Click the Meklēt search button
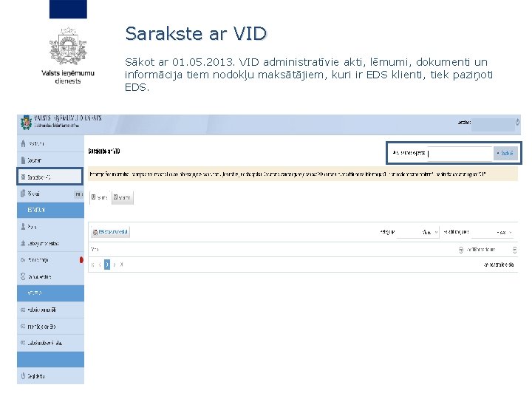 click(505, 154)
